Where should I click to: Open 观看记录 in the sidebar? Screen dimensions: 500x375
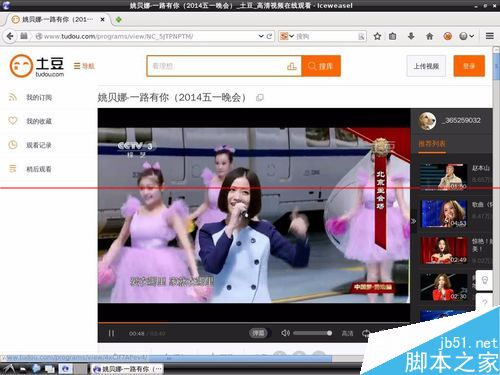point(39,145)
